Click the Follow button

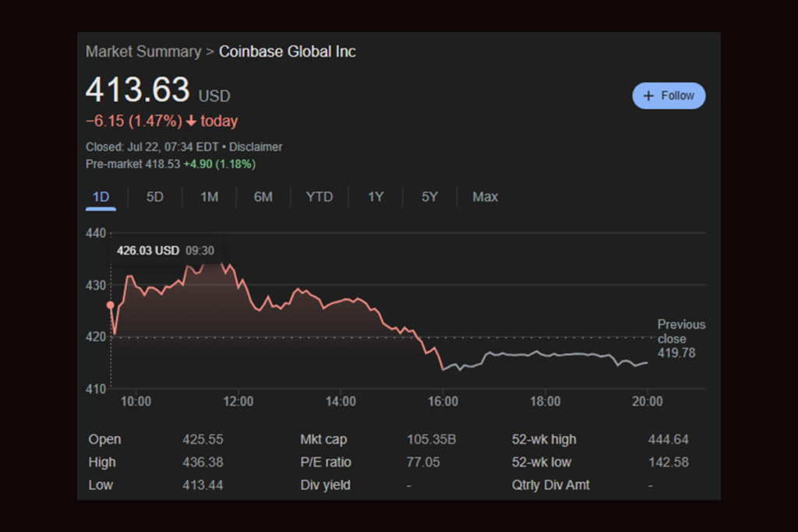tap(669, 96)
